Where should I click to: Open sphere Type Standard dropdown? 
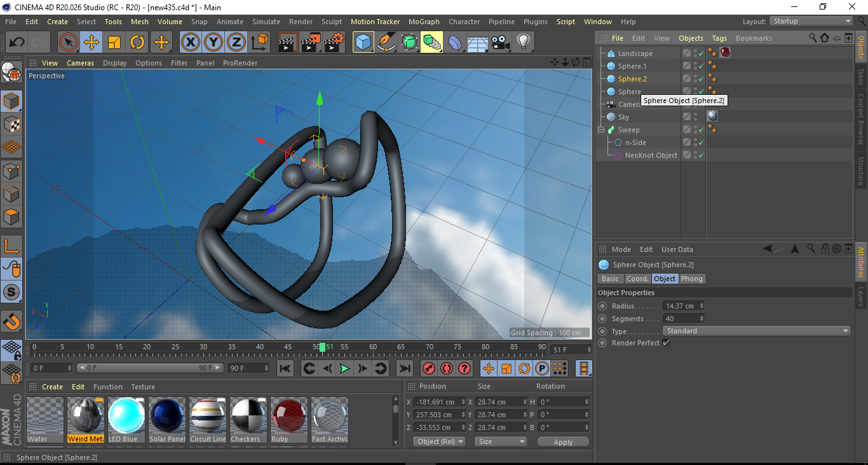click(x=756, y=331)
